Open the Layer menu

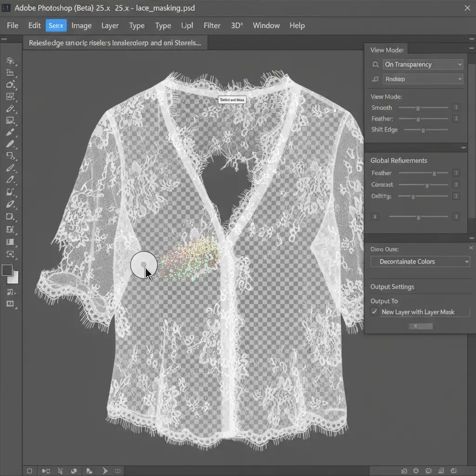click(x=110, y=26)
